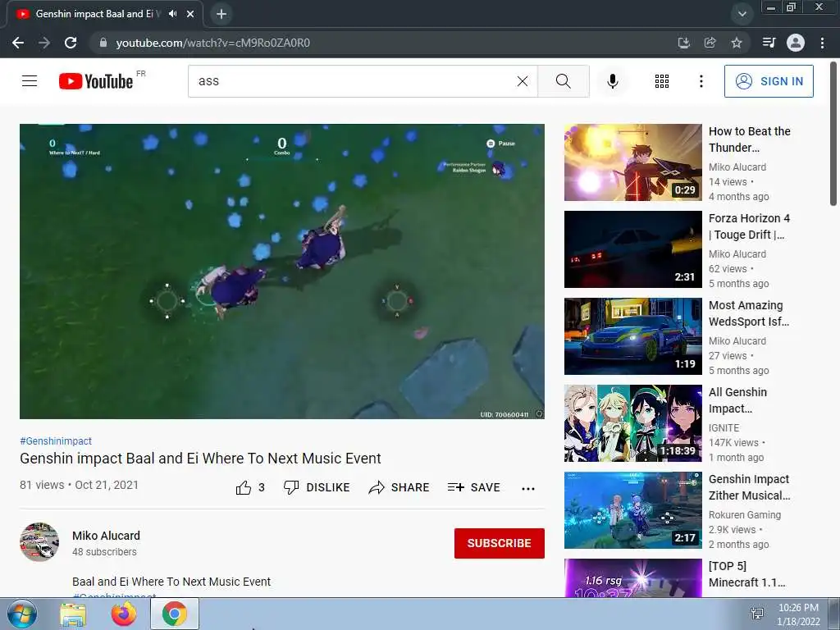The image size is (840, 630).
Task: Open How to Beat the Thunder video thumbnail
Action: coord(632,162)
